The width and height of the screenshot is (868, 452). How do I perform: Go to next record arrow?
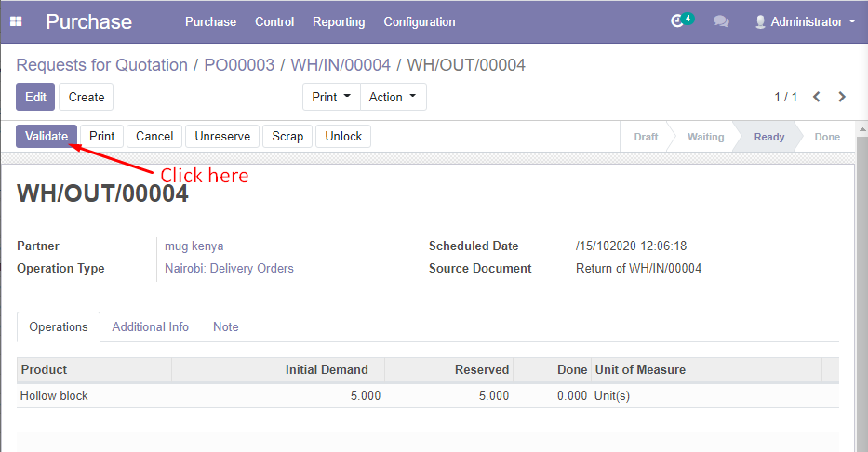[x=842, y=97]
